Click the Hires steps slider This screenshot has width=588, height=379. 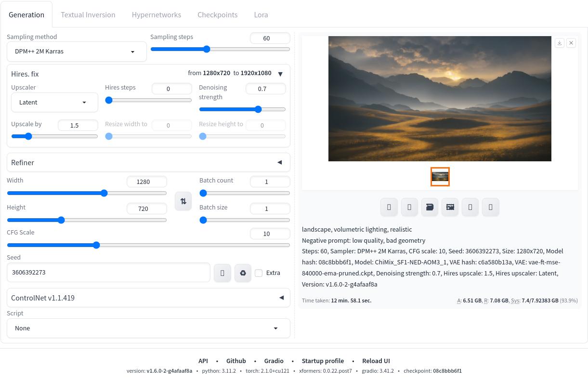coord(148,100)
